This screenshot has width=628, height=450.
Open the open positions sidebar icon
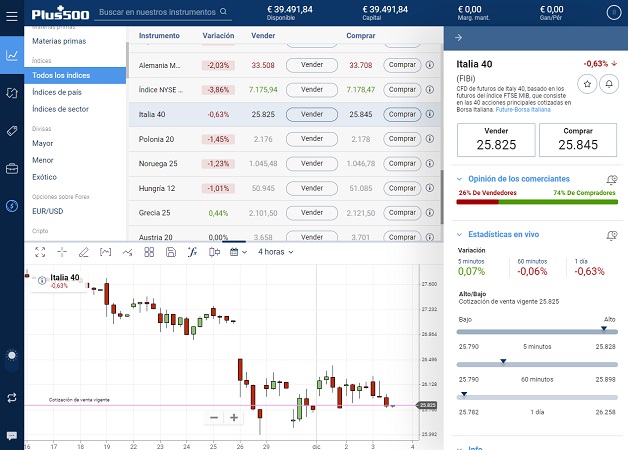click(12, 93)
